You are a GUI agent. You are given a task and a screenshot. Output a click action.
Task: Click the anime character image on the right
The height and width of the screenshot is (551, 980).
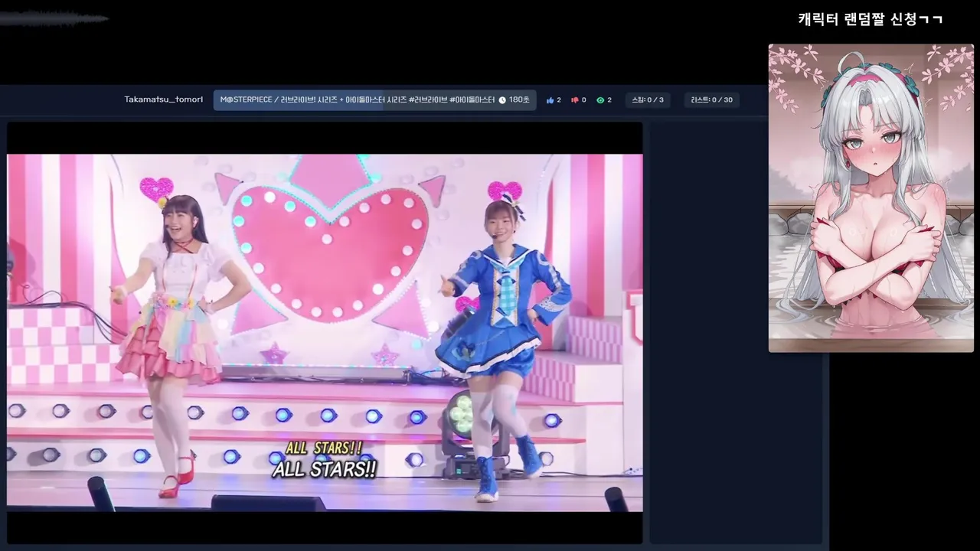(871, 198)
